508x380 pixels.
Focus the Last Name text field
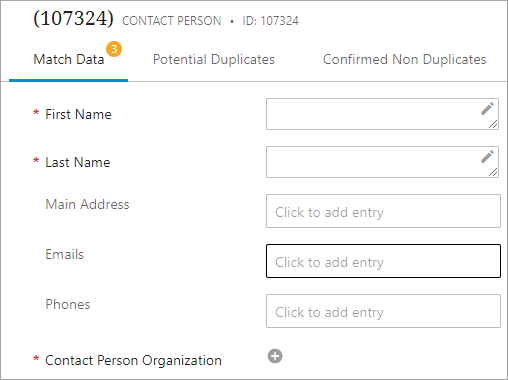coord(382,162)
